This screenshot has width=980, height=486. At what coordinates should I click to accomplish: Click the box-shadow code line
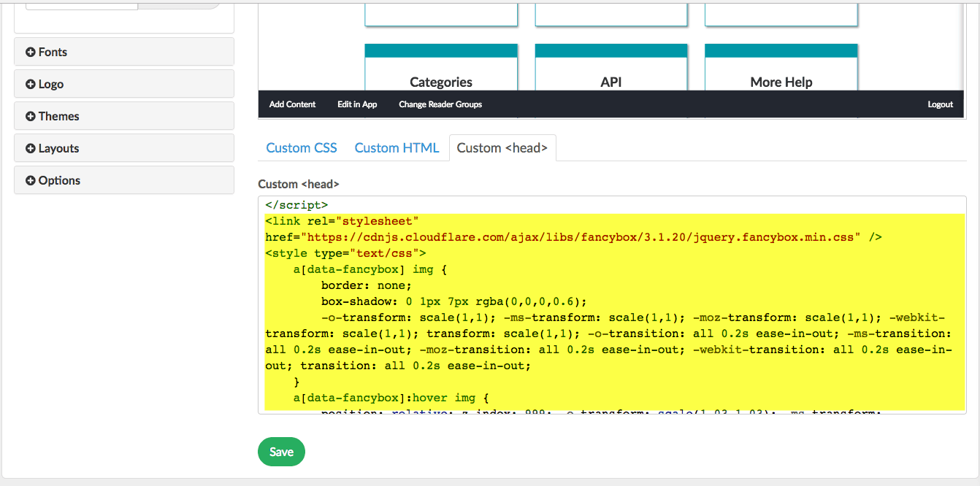click(x=454, y=301)
